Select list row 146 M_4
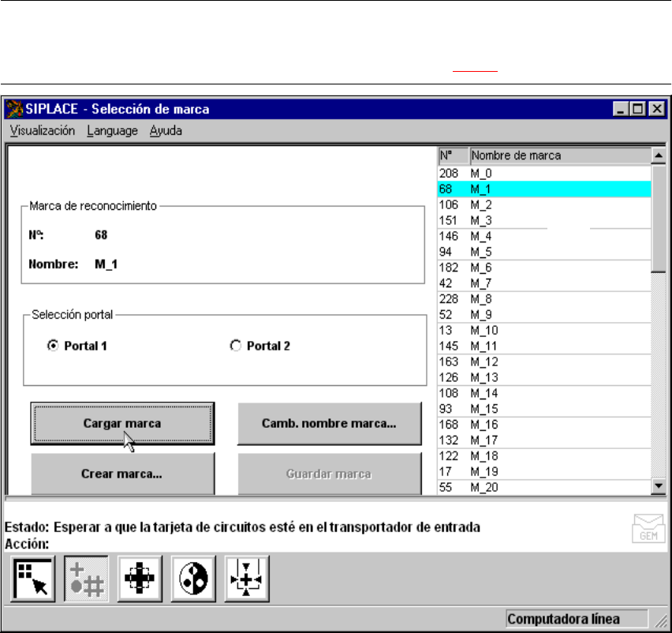Image resolution: width=672 pixels, height=633 pixels. [x=544, y=236]
